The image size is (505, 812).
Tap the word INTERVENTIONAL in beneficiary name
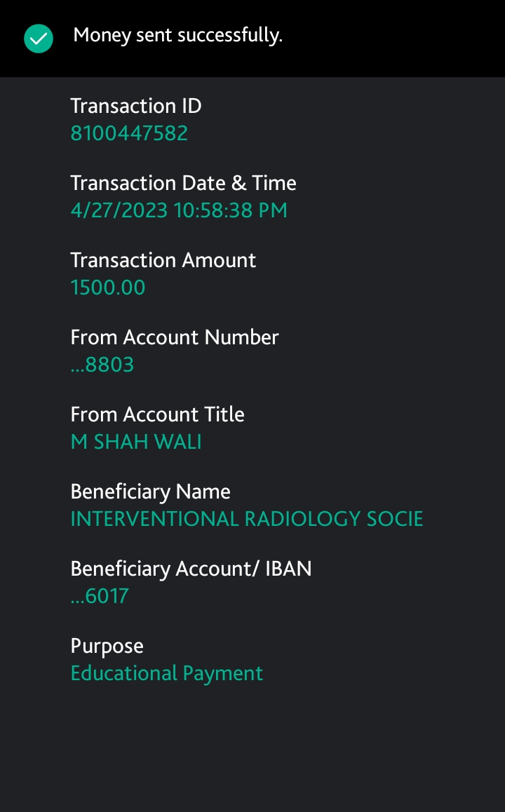click(154, 519)
